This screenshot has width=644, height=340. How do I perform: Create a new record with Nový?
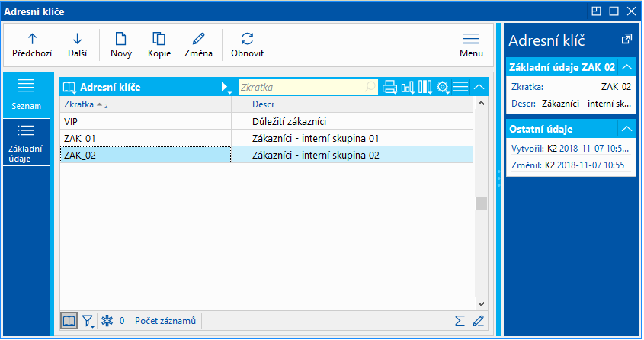(120, 45)
